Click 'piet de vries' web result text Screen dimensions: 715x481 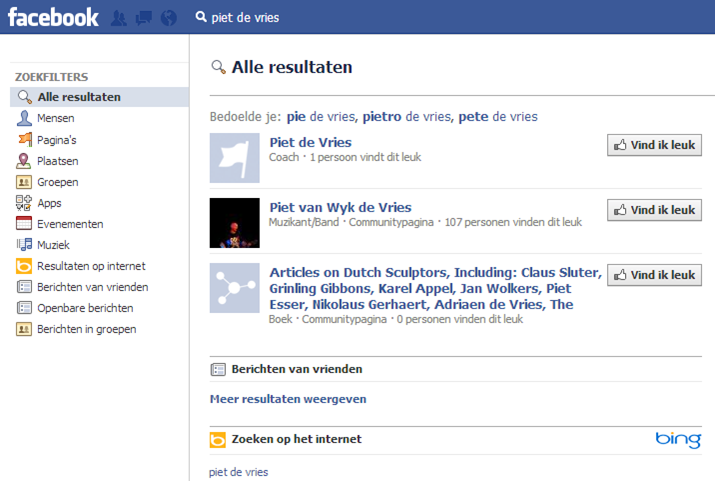[x=238, y=472]
